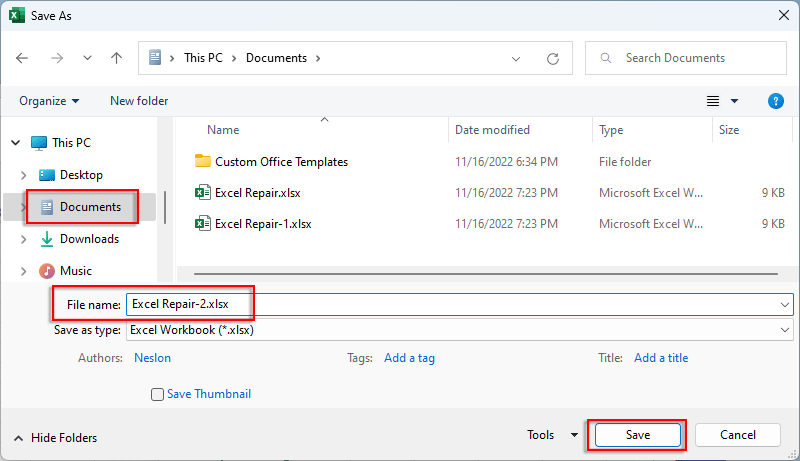Image resolution: width=800 pixels, height=461 pixels.
Task: Click the Downloads folder icon in sidebar
Action: click(47, 239)
